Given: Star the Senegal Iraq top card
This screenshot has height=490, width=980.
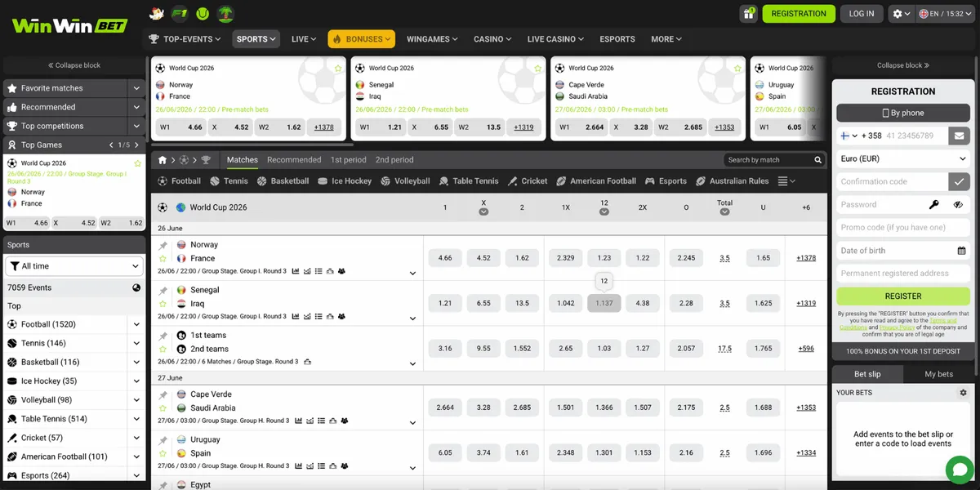Looking at the screenshot, I should coord(538,69).
